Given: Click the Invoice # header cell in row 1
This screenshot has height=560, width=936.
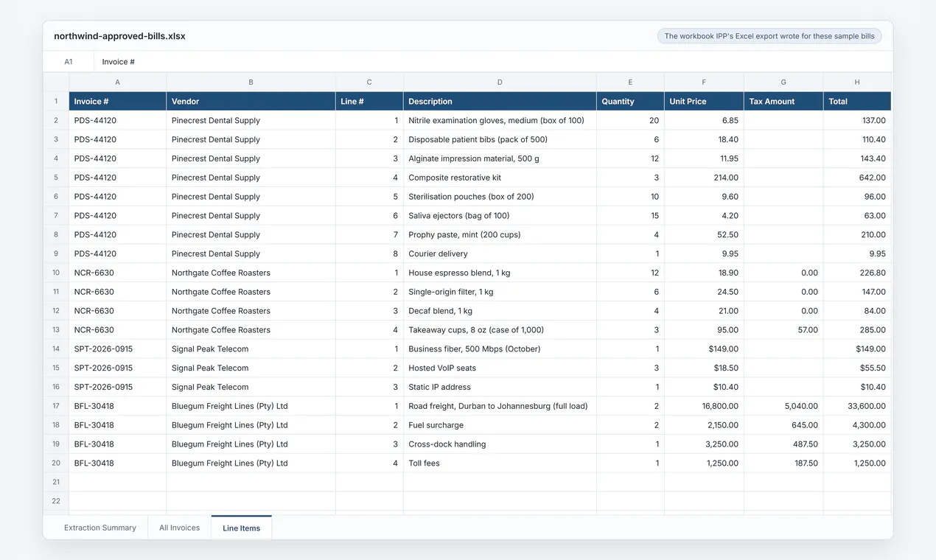Looking at the screenshot, I should click(x=118, y=101).
